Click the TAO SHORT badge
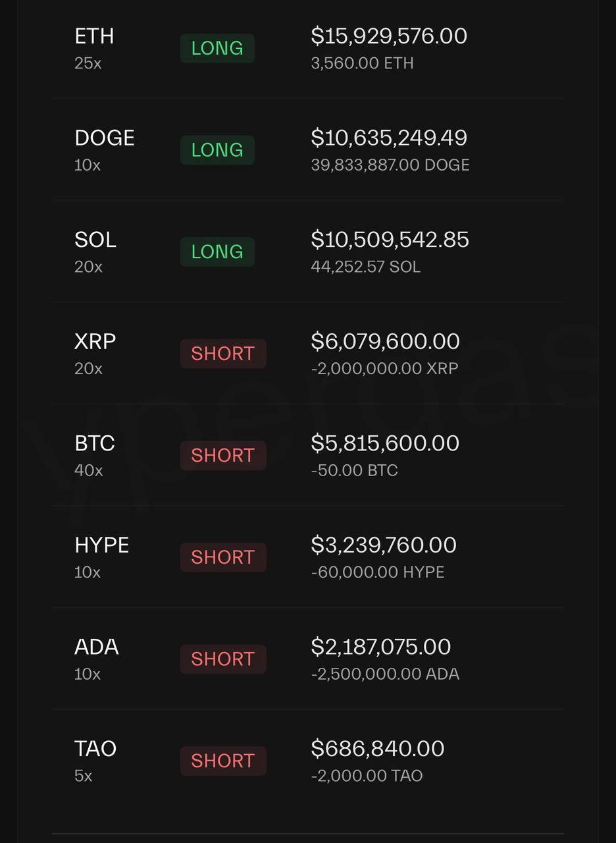 (223, 761)
